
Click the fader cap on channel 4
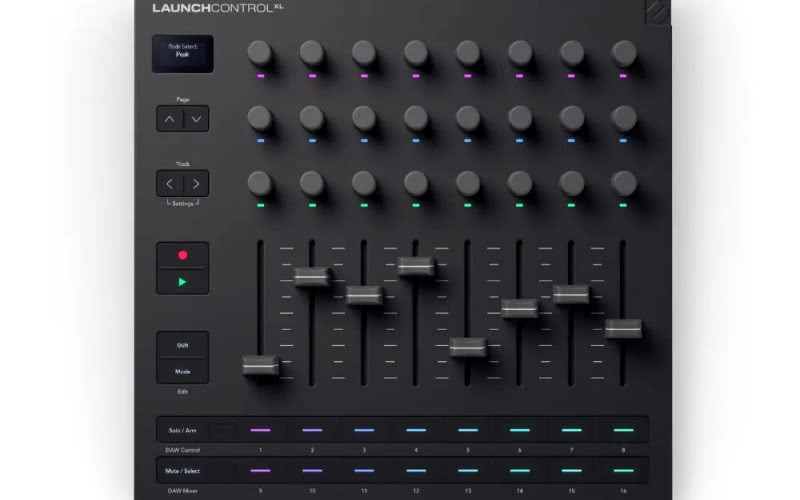416,266
